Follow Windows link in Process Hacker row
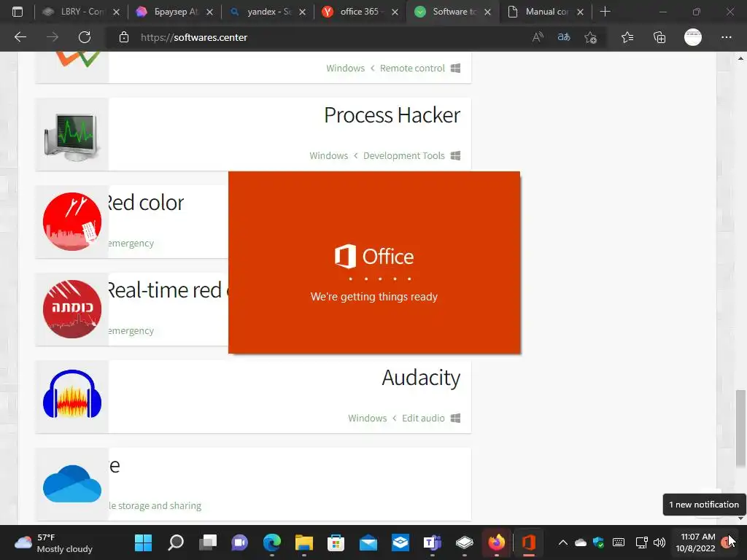The width and height of the screenshot is (747, 560). (x=328, y=156)
